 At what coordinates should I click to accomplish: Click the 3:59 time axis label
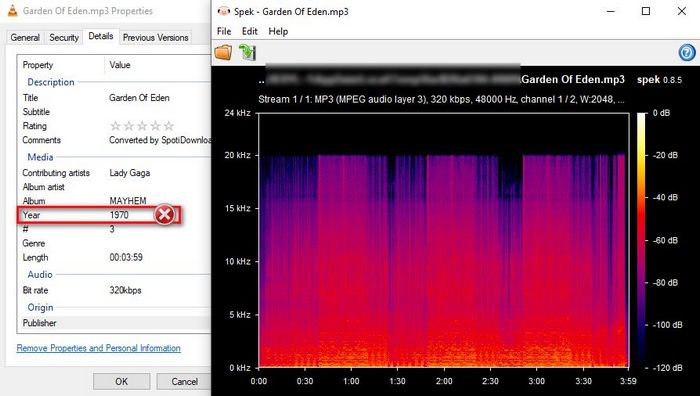click(x=628, y=381)
